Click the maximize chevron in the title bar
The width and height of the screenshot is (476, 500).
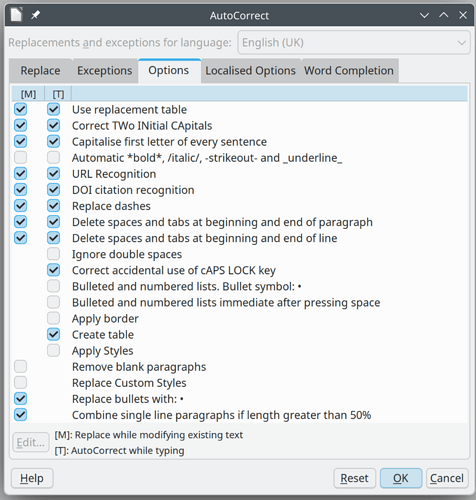coord(444,15)
